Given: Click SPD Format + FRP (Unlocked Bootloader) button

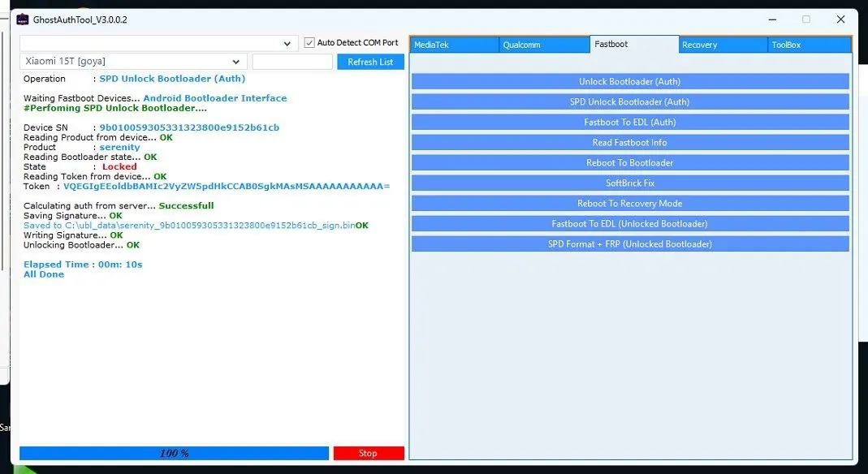Looking at the screenshot, I should tap(630, 244).
